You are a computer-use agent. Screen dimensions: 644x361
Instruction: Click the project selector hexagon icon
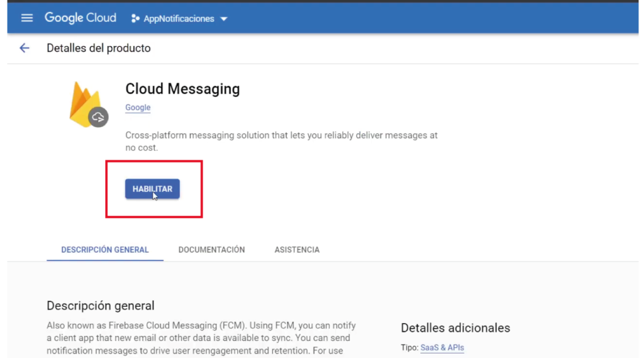(135, 19)
